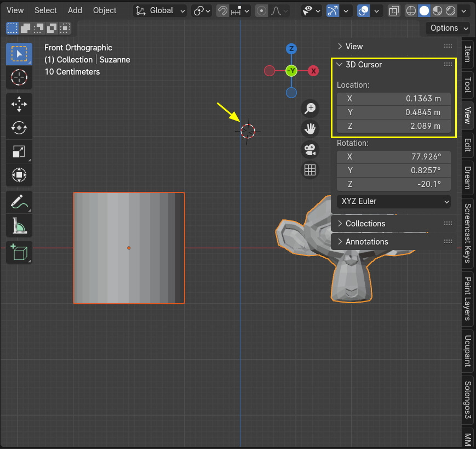Set selection mode to subtract
476x449 pixels.
click(x=38, y=29)
